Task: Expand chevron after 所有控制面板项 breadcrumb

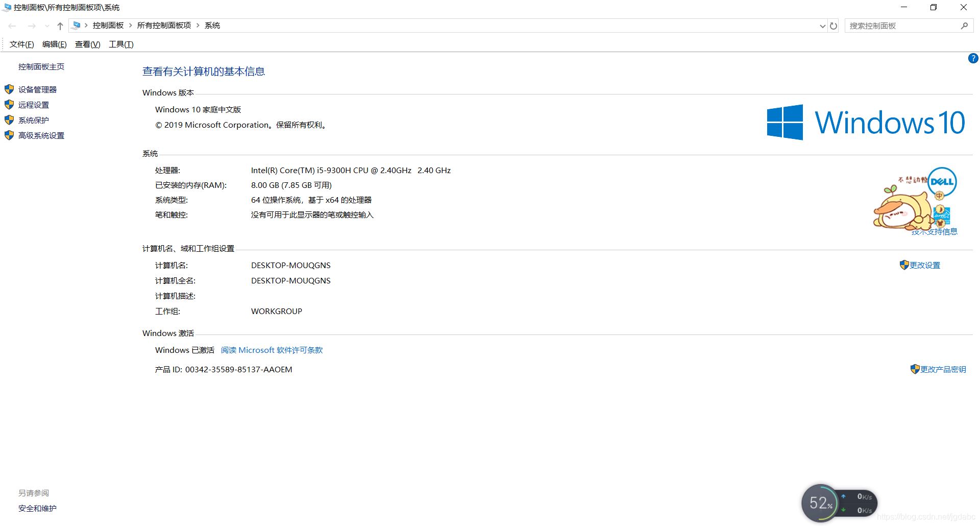Action: tap(198, 26)
